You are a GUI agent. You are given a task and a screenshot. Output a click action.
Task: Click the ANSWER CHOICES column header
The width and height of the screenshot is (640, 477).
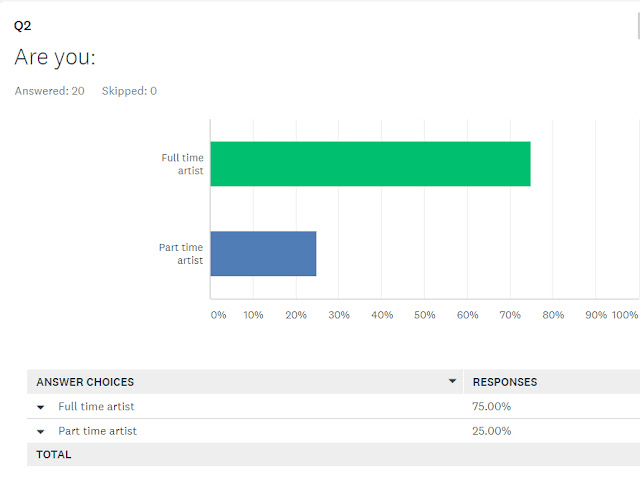[85, 382]
